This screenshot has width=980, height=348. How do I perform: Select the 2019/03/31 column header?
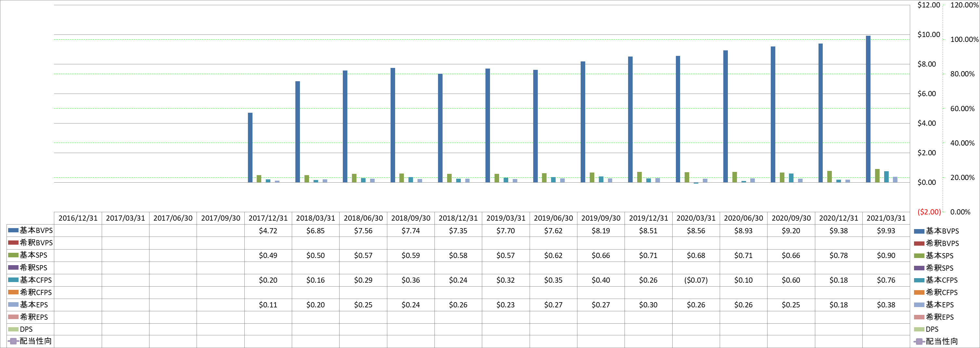(506, 218)
